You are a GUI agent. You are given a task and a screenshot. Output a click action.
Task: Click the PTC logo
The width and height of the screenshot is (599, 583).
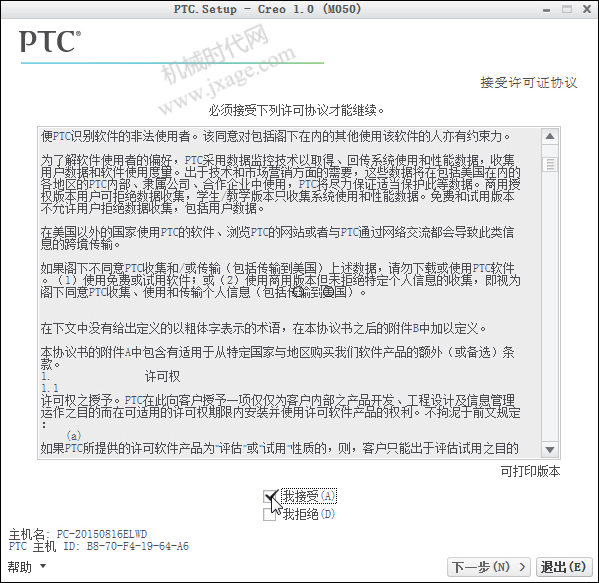[x=50, y=42]
